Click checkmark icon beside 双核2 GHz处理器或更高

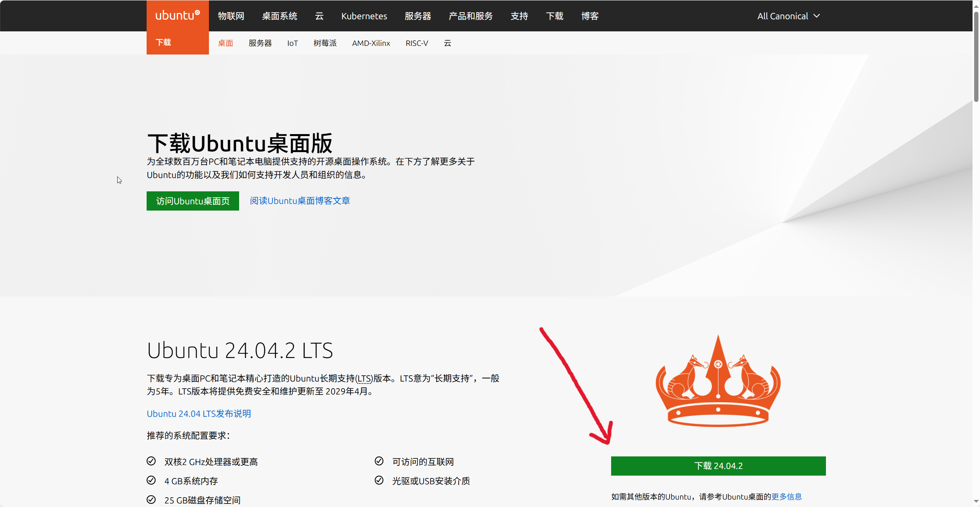click(151, 461)
